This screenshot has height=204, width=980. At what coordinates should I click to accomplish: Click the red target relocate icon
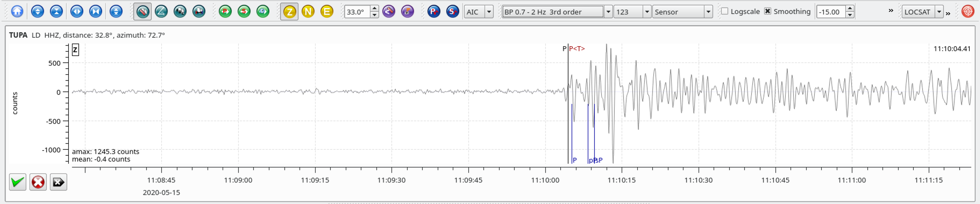click(967, 11)
